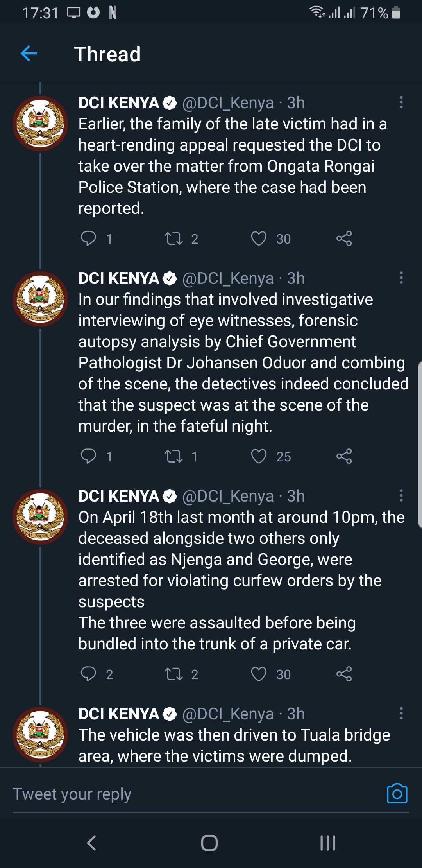422x868 pixels.
Task: Tap the back arrow beside Thread
Action: pyautogui.click(x=29, y=54)
